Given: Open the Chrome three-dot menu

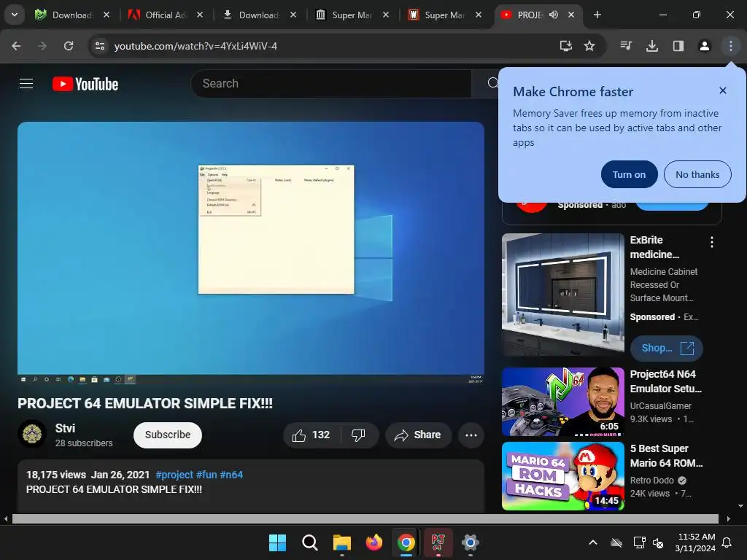Looking at the screenshot, I should [x=731, y=46].
